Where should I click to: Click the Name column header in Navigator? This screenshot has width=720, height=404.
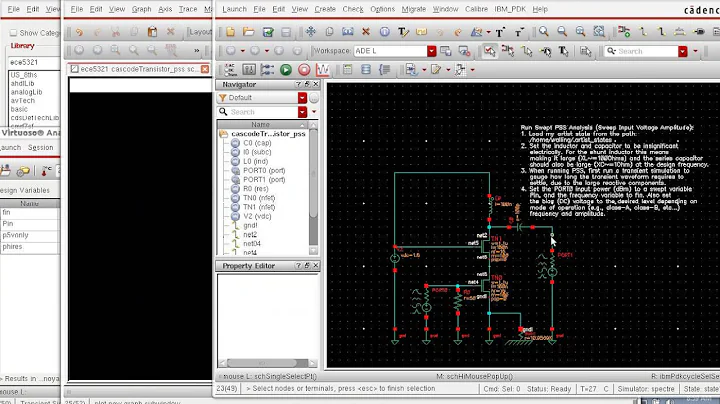point(260,124)
